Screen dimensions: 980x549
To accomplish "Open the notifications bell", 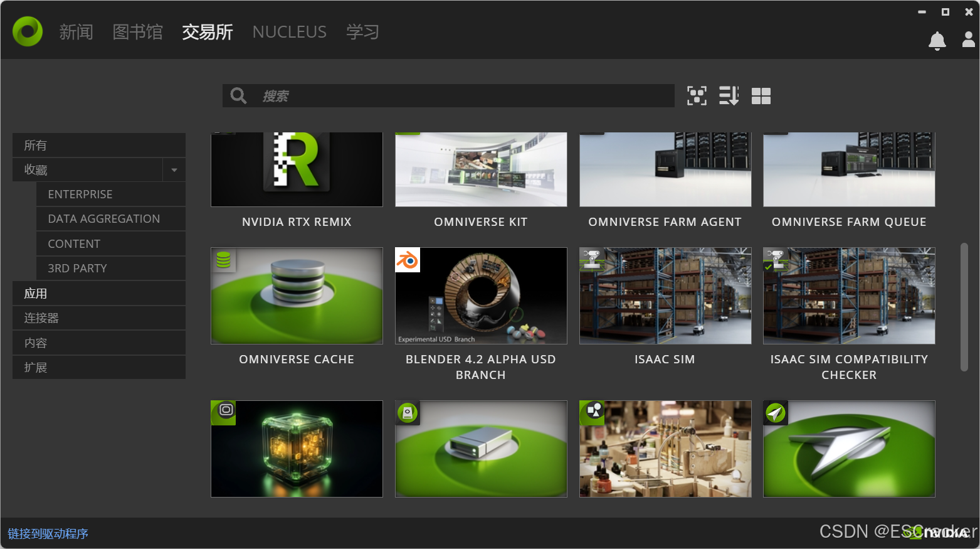I will [x=937, y=41].
